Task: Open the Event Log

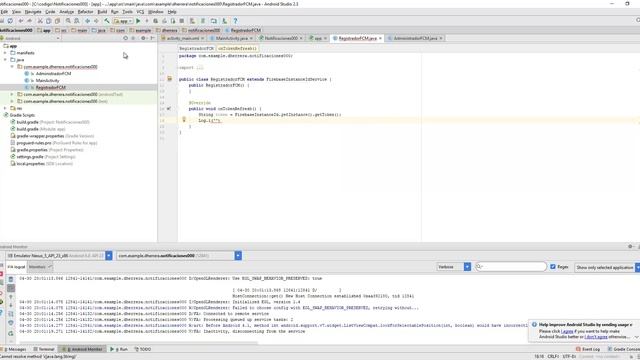Action: [x=588, y=349]
